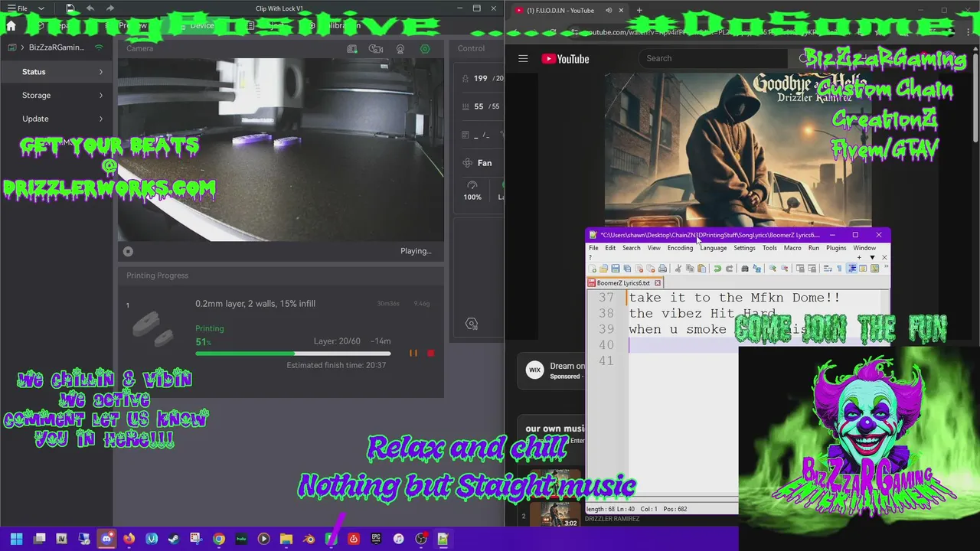Click Notepad++ Cut scissors icon
This screenshot has height=551, width=980.
point(678,269)
